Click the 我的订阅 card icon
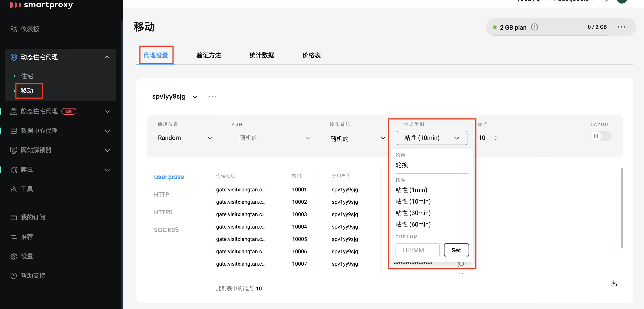The image size is (644, 309). tap(13, 217)
